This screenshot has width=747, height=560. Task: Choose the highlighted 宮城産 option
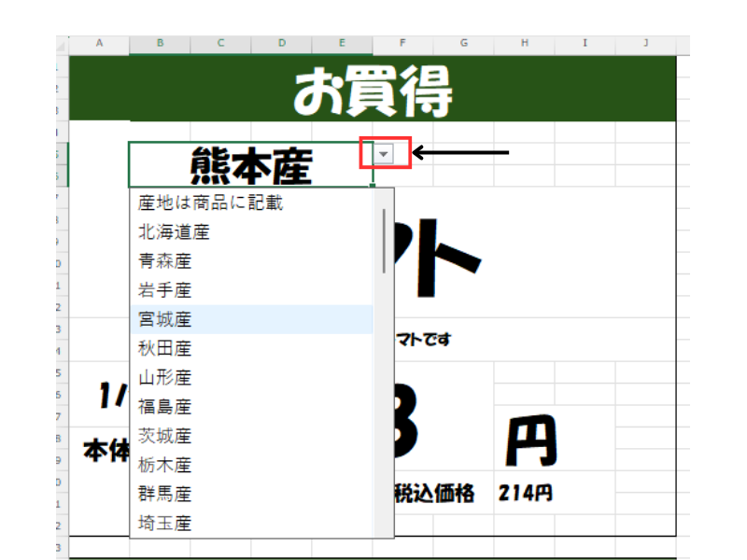[165, 319]
